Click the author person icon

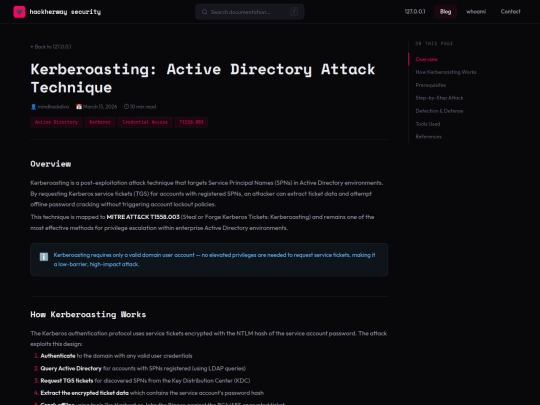click(x=33, y=107)
